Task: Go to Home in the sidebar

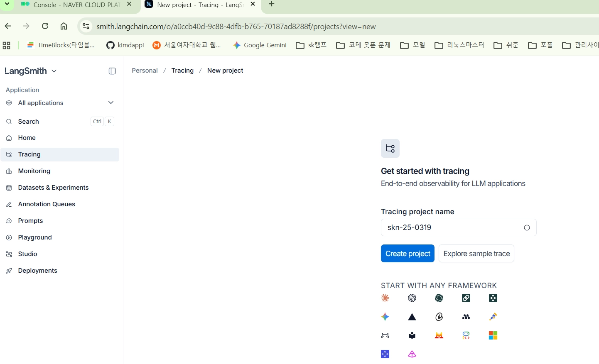Action: click(60, 138)
